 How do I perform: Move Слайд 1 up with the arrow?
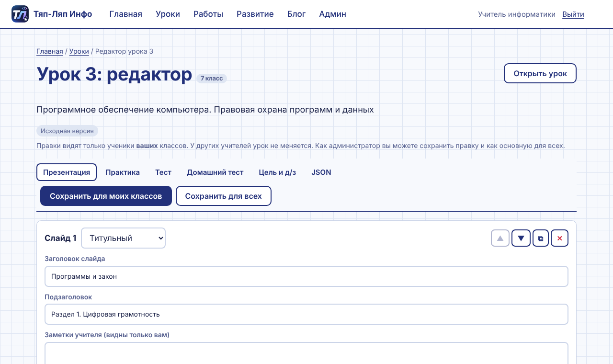tap(500, 238)
